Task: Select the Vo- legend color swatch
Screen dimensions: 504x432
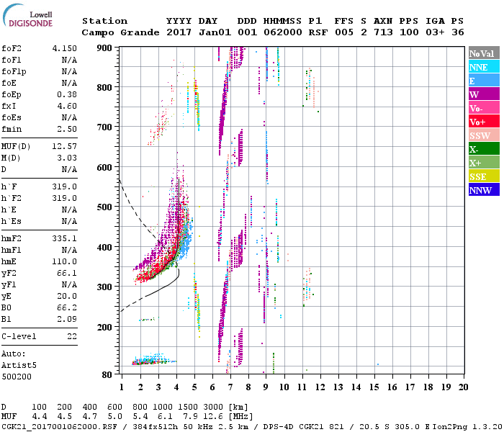Action: pyautogui.click(x=484, y=108)
